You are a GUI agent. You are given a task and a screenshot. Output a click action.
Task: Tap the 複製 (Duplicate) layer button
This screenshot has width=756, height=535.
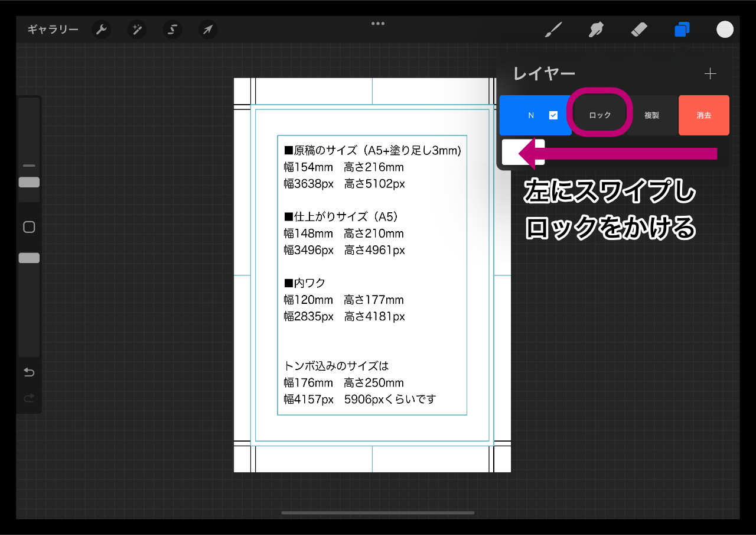pyautogui.click(x=651, y=115)
